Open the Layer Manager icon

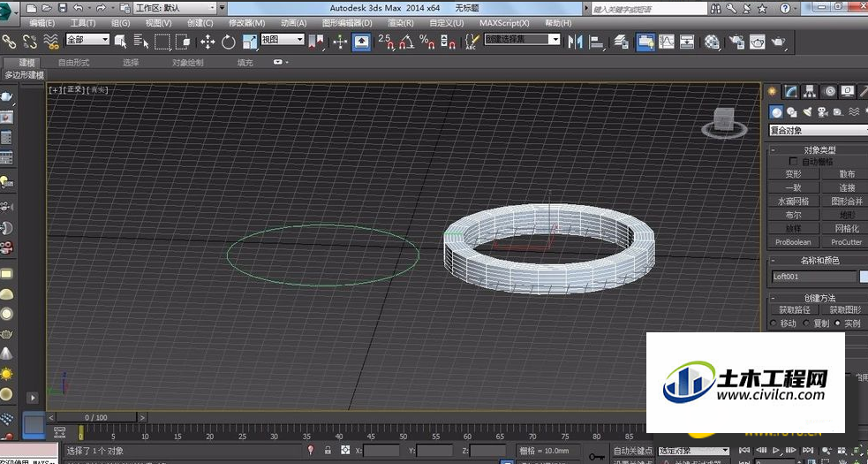click(x=621, y=42)
